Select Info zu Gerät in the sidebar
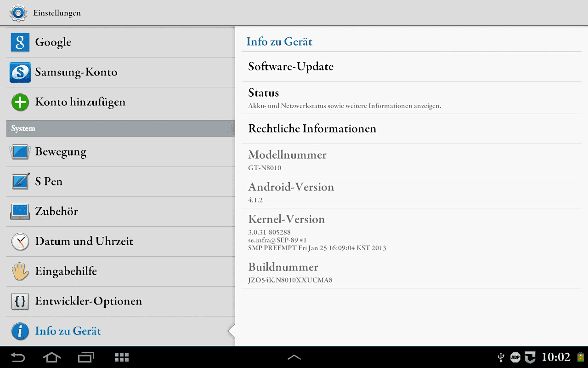Screen dimensions: 588x368 point(121,331)
